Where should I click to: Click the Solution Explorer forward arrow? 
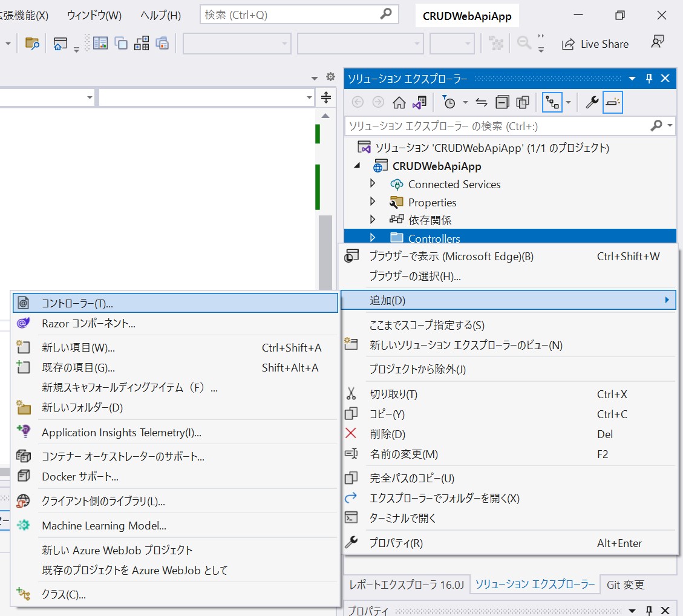point(378,102)
